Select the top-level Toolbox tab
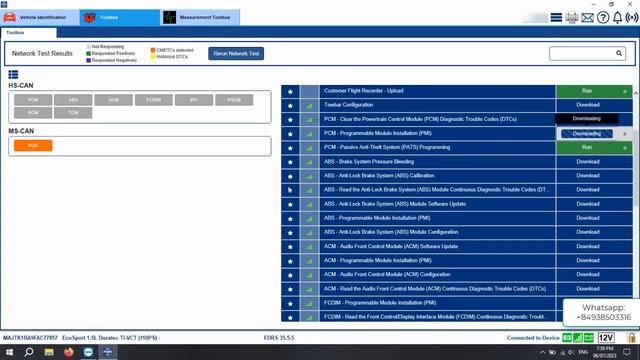640x360 pixels. [x=120, y=18]
